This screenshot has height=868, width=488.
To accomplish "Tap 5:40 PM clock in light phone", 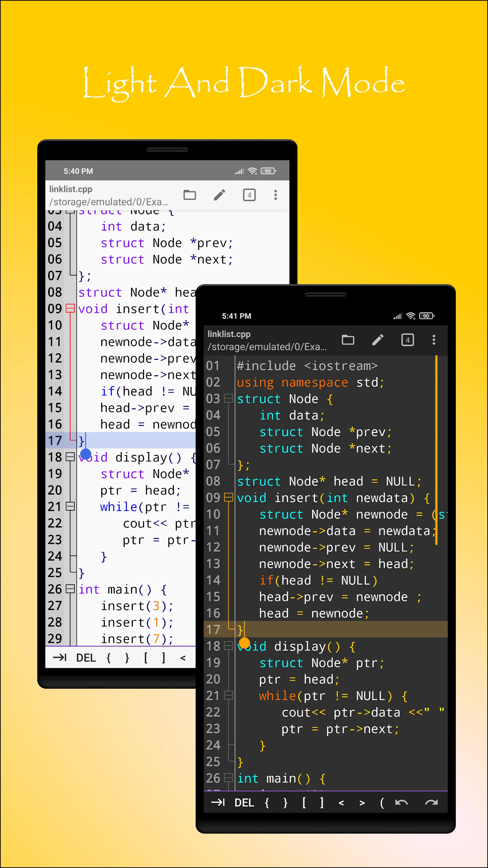I will (78, 171).
